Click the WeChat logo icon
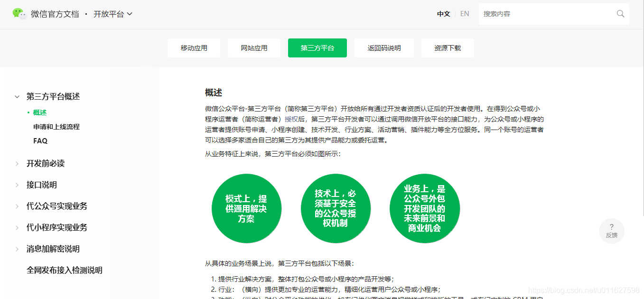644x299 pixels. (x=19, y=13)
